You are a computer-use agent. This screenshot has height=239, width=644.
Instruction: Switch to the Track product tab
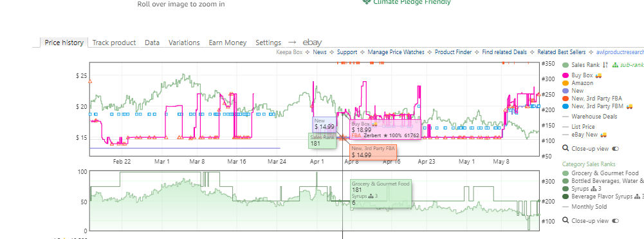(x=114, y=43)
